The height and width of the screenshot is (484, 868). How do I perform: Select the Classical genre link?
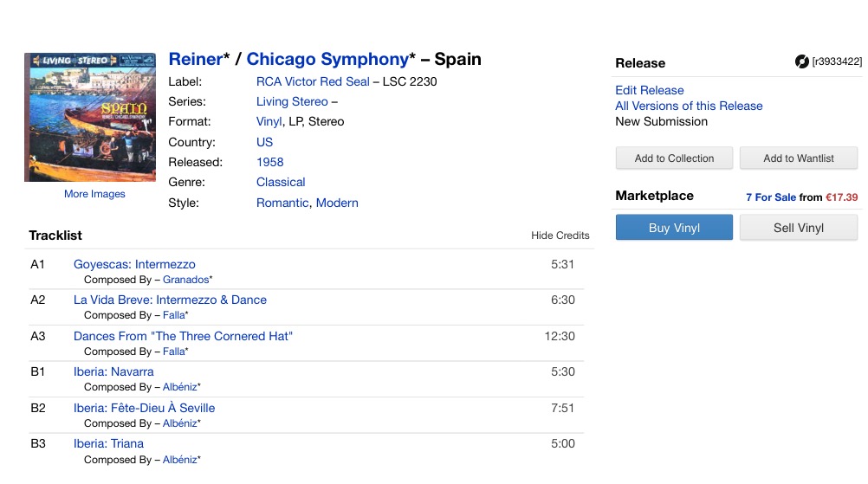(x=281, y=182)
